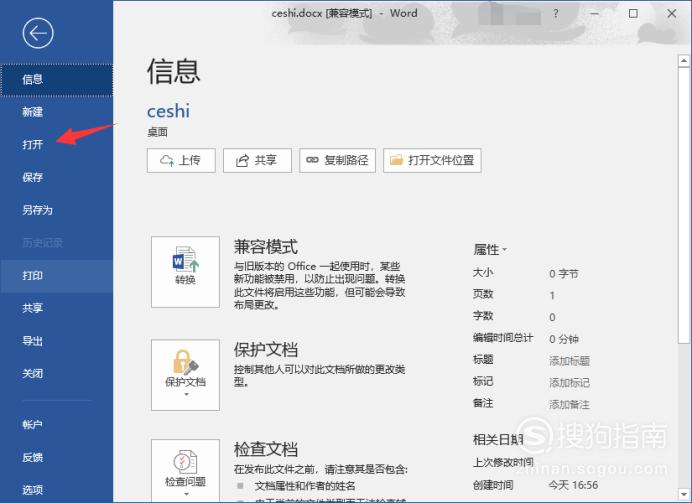Click the Check for Issues (检查问题) icon
Screen dimensions: 692x503
click(185, 470)
